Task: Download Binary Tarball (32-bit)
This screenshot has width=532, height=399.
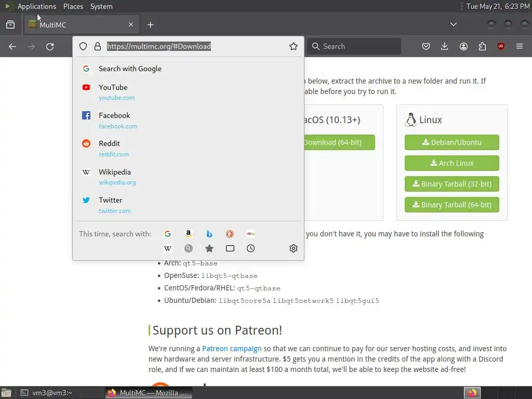Action: pyautogui.click(x=451, y=184)
